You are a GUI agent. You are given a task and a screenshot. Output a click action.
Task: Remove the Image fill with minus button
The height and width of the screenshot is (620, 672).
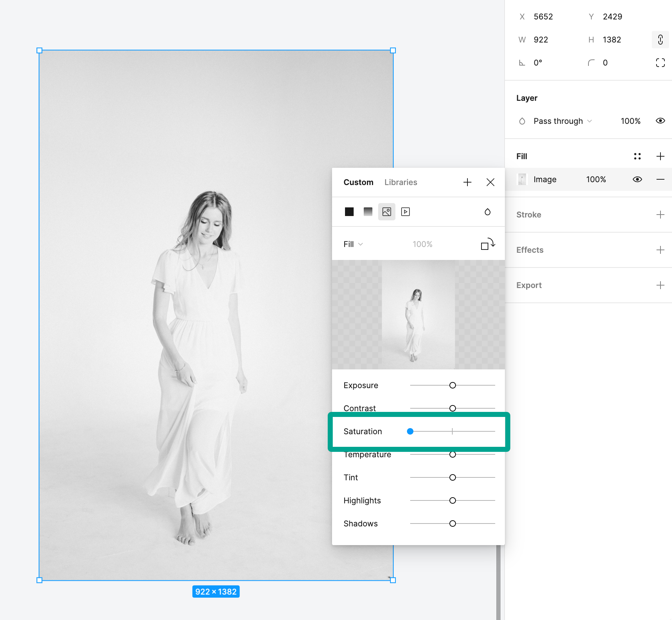(660, 179)
